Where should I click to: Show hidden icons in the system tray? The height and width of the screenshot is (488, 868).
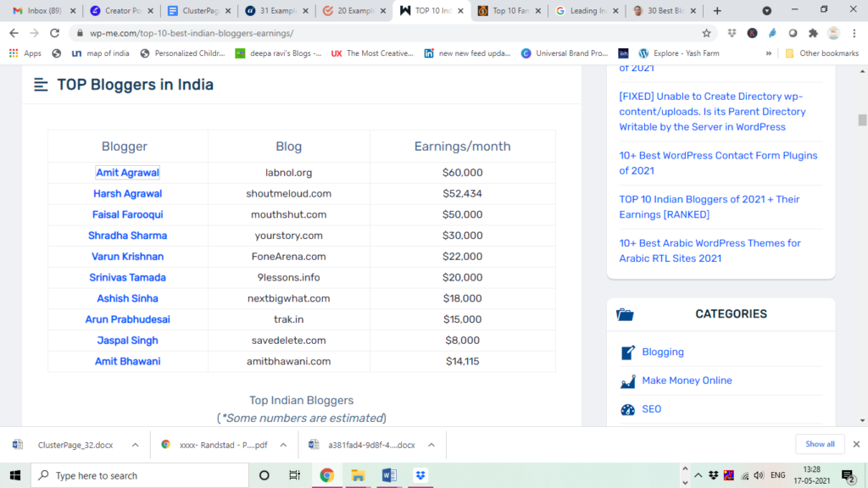coord(697,475)
